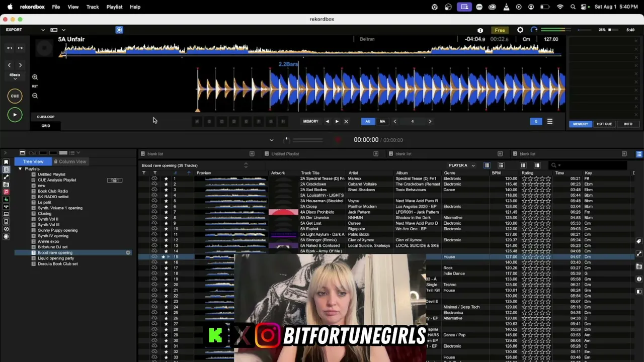Click add button on Blood rave opening
This screenshot has width=644, height=362.
tap(128, 252)
